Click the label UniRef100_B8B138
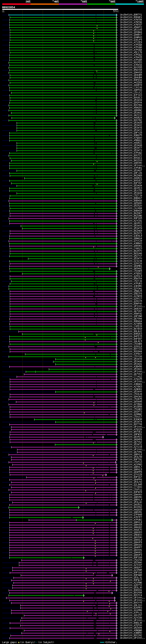The width and height of the screenshot is (146, 644). point(131,623)
